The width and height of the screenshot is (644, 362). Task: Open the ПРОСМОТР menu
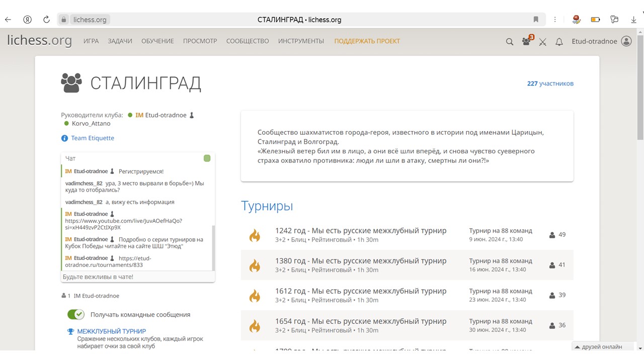(200, 41)
